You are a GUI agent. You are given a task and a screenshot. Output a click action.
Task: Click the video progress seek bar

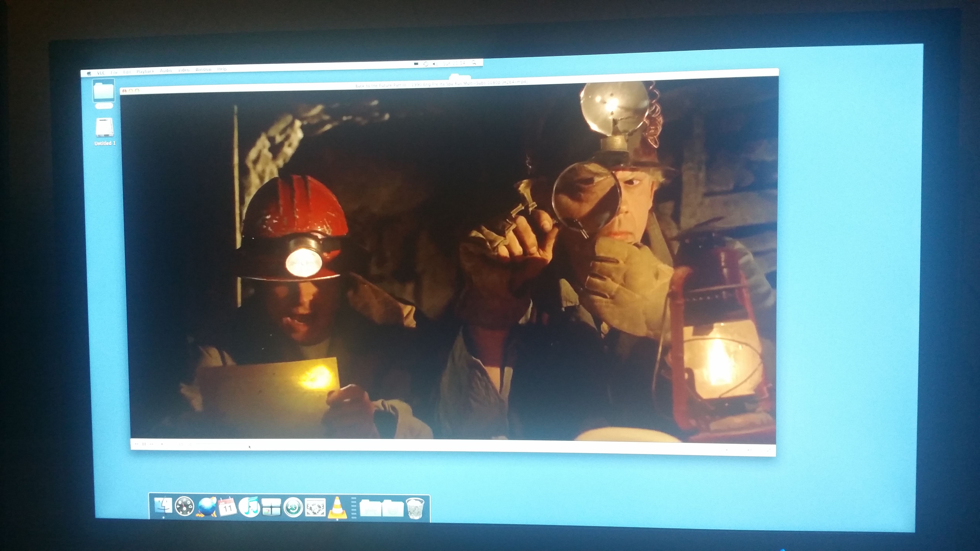point(228,444)
